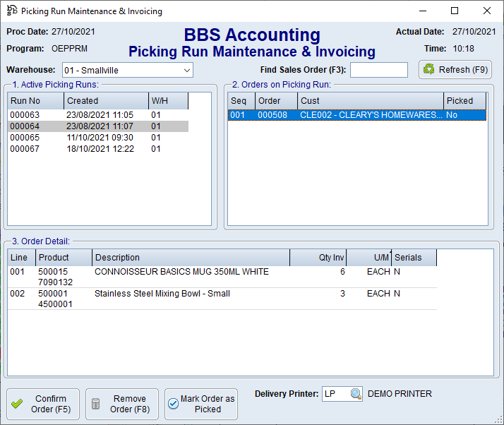504x425 pixels.
Task: Select the Stainless Steel Mixing Bowl line
Action: click(x=162, y=294)
